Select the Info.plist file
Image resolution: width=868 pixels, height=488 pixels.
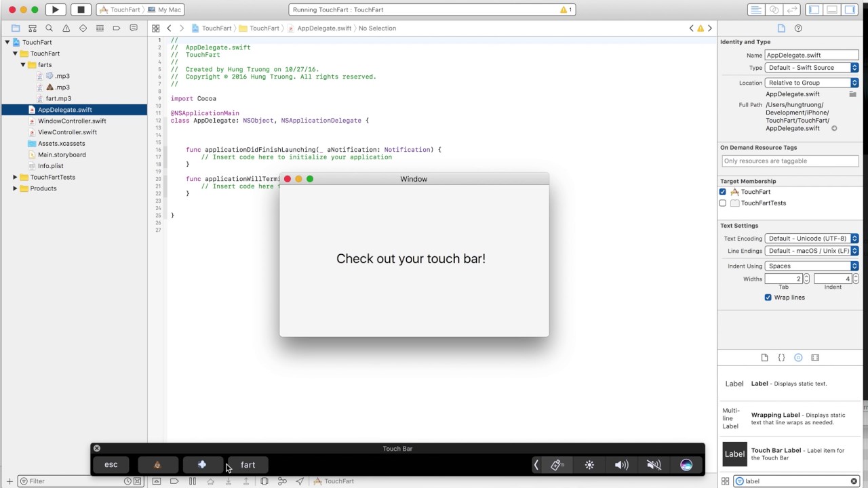coord(51,166)
